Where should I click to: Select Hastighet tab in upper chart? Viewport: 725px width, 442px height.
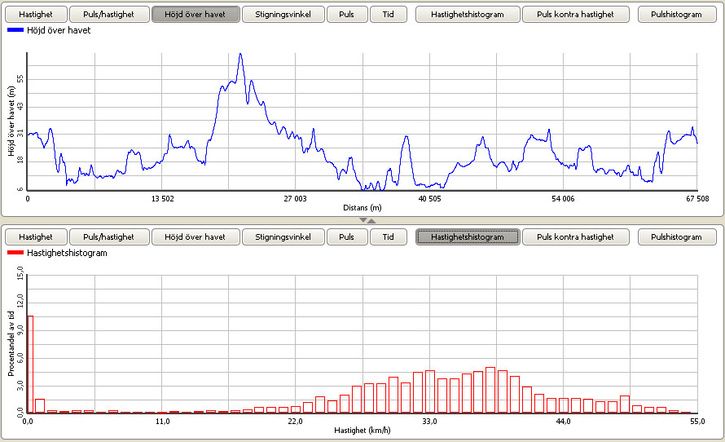pyautogui.click(x=36, y=14)
